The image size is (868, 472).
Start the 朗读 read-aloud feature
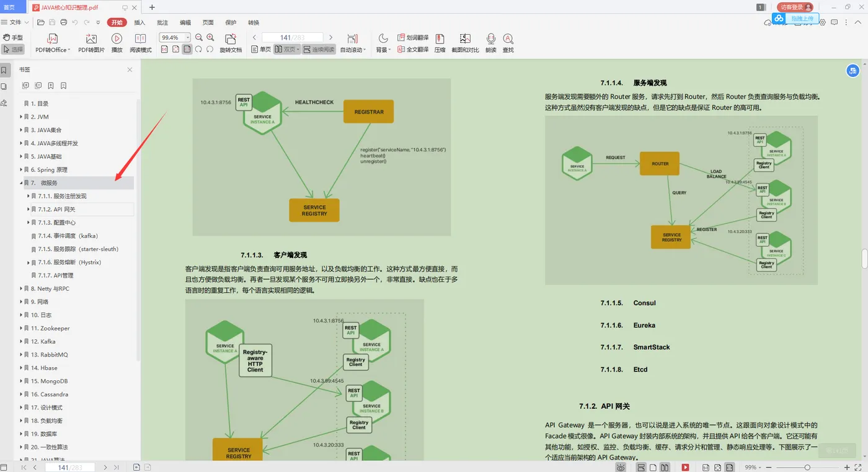[491, 43]
